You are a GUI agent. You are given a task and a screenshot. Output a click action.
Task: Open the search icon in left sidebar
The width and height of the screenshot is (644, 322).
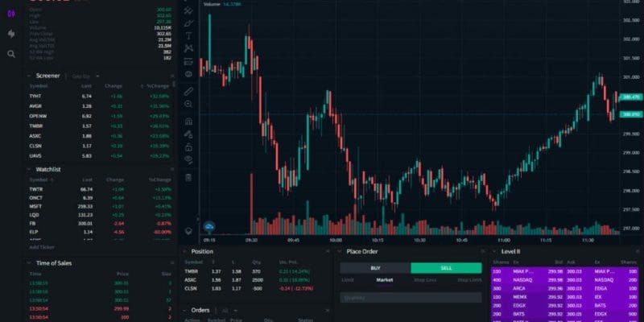click(x=11, y=54)
